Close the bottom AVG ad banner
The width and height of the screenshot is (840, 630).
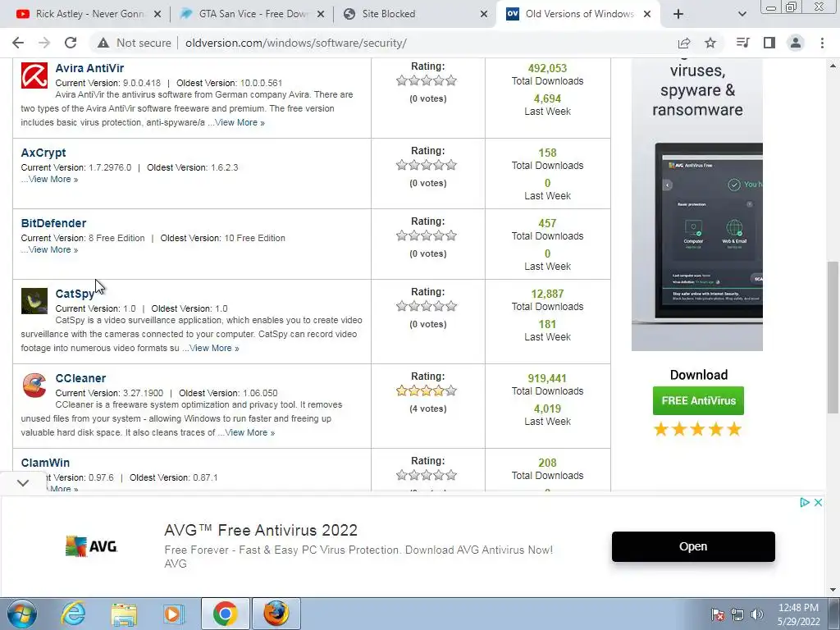pos(818,503)
